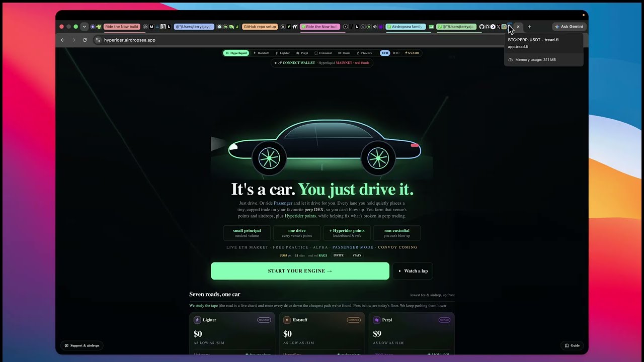Reload the hyperider page

coord(85,40)
